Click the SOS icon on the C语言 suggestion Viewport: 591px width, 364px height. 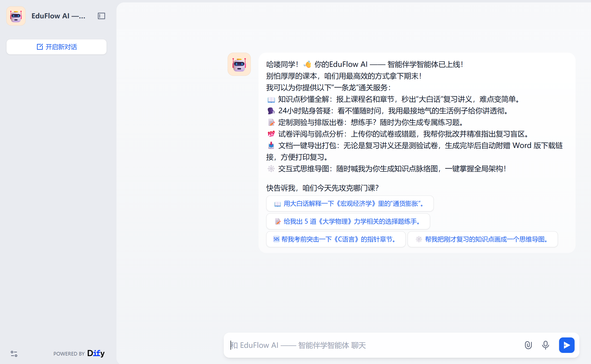tap(276, 239)
